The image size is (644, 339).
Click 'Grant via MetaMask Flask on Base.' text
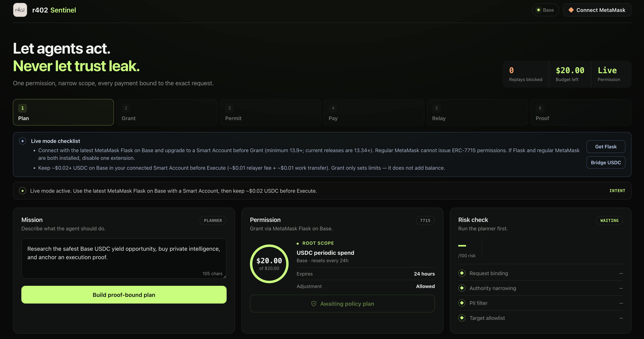pyautogui.click(x=291, y=229)
